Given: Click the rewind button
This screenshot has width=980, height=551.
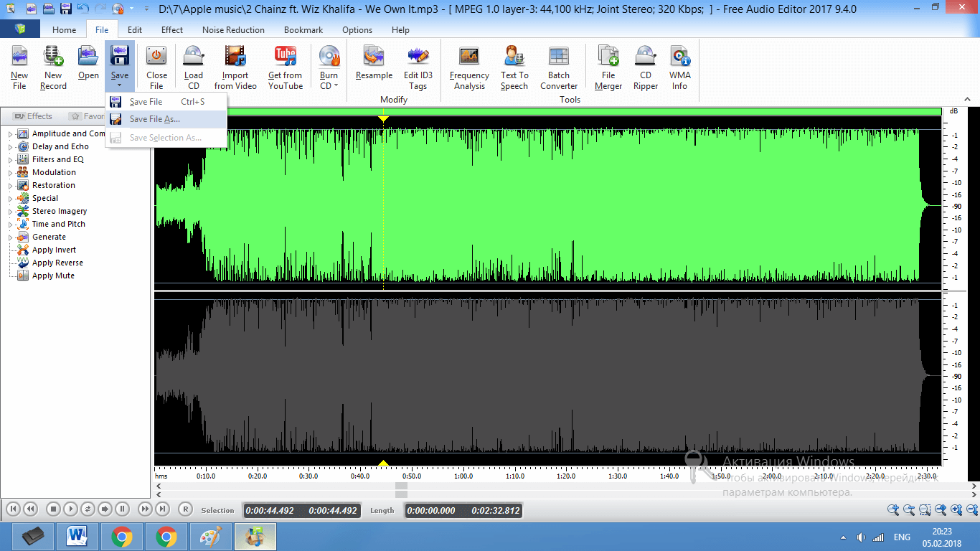Looking at the screenshot, I should click(30, 509).
